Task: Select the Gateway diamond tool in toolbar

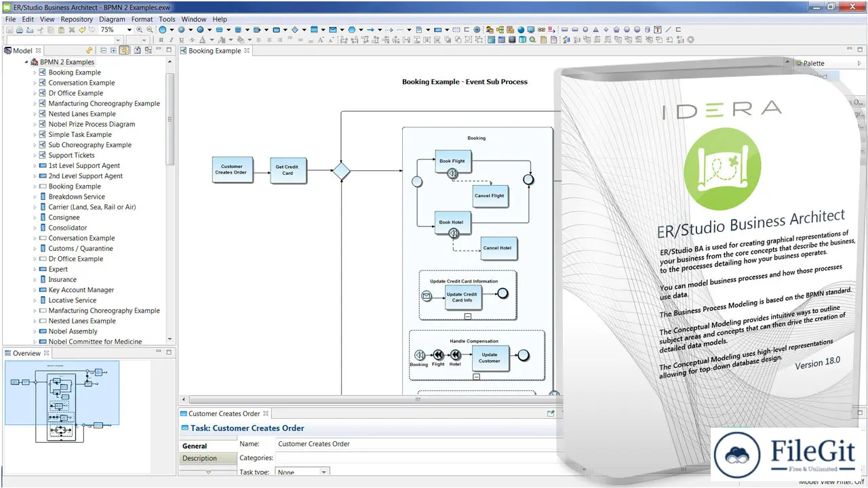Action: [294, 30]
